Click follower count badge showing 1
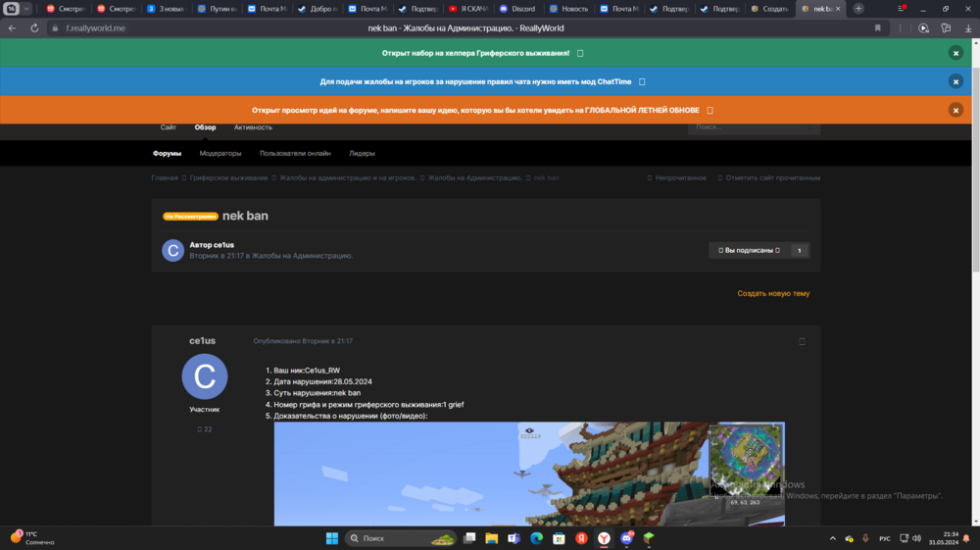Viewport: 980px width, 550px height. click(x=800, y=251)
